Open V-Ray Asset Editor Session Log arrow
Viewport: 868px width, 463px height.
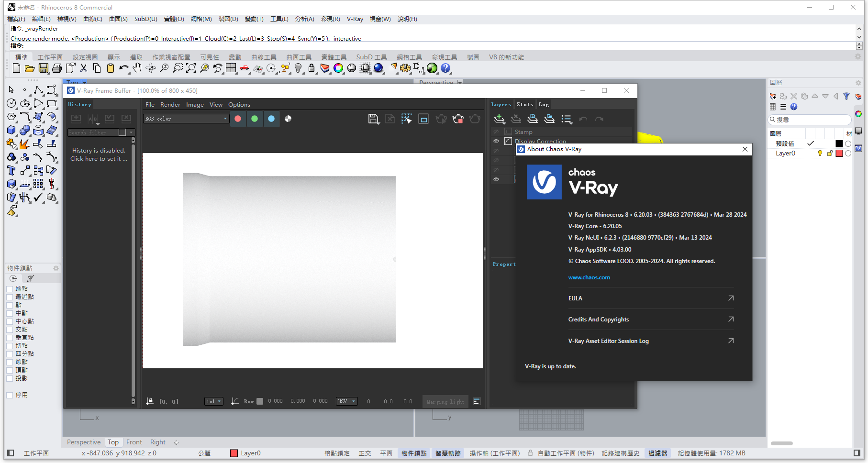click(731, 341)
